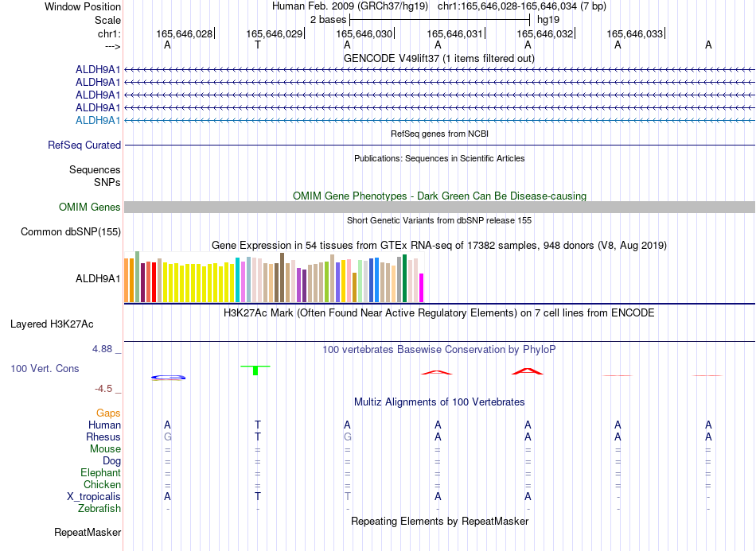Click the 2 bases scale bar

[x=440, y=20]
